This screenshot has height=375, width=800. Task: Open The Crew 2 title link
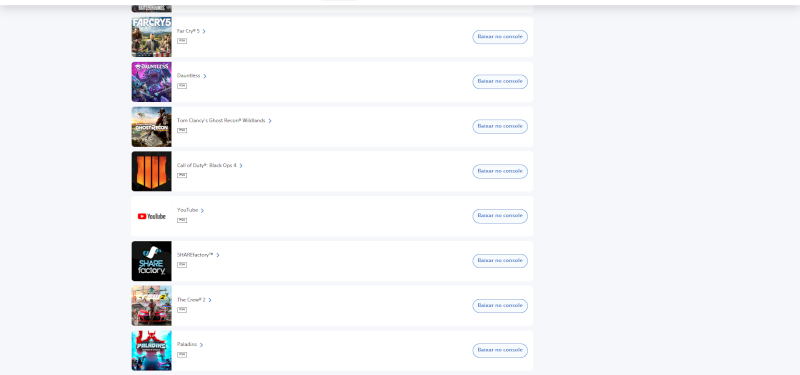pyautogui.click(x=191, y=300)
